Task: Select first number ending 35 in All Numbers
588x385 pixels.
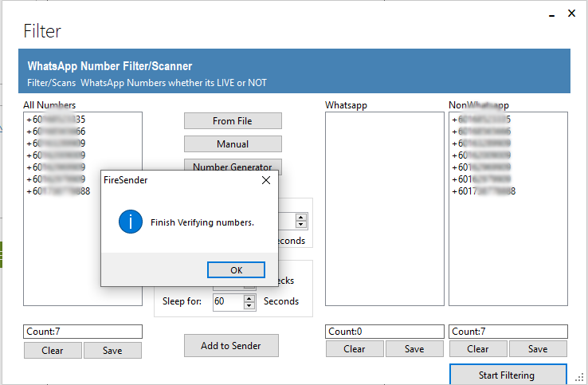Action: pyautogui.click(x=56, y=120)
